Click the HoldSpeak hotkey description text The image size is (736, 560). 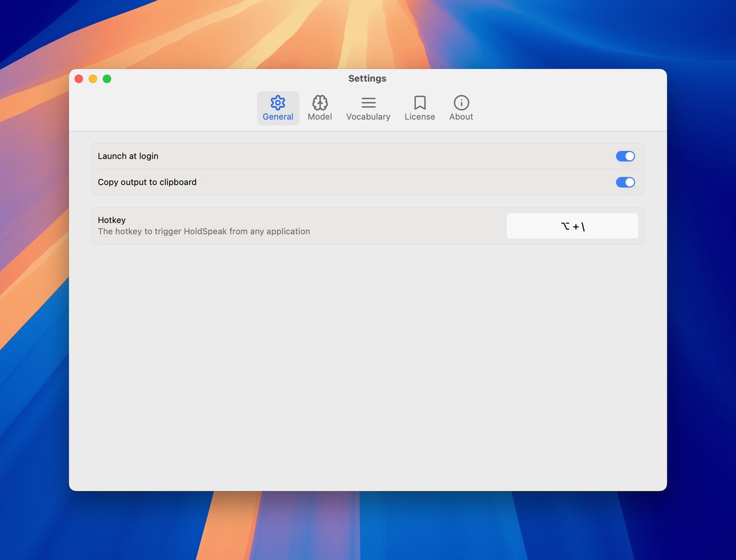(204, 232)
